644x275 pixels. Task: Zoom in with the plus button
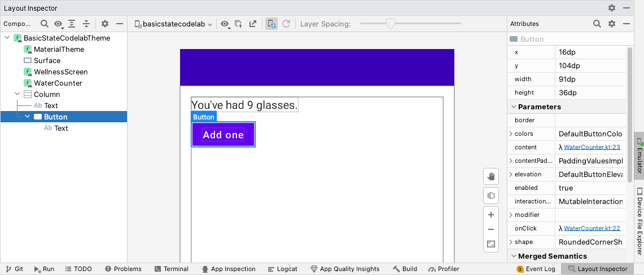(490, 215)
